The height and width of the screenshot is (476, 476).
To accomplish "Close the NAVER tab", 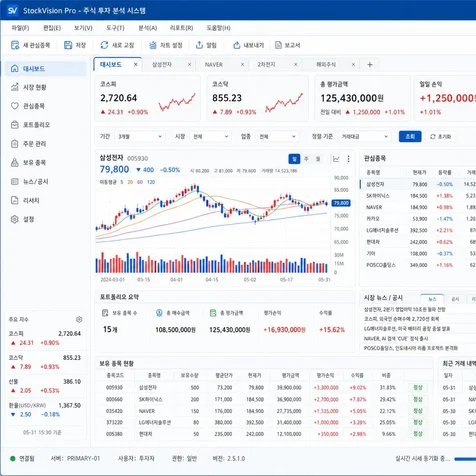I will pyautogui.click(x=242, y=64).
